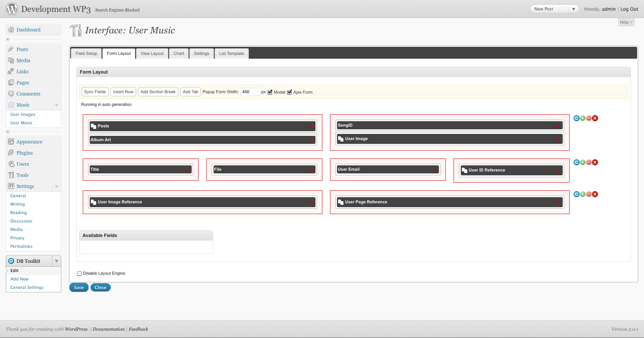
Task: Expand the New Post dropdown arrow
Action: pos(573,9)
